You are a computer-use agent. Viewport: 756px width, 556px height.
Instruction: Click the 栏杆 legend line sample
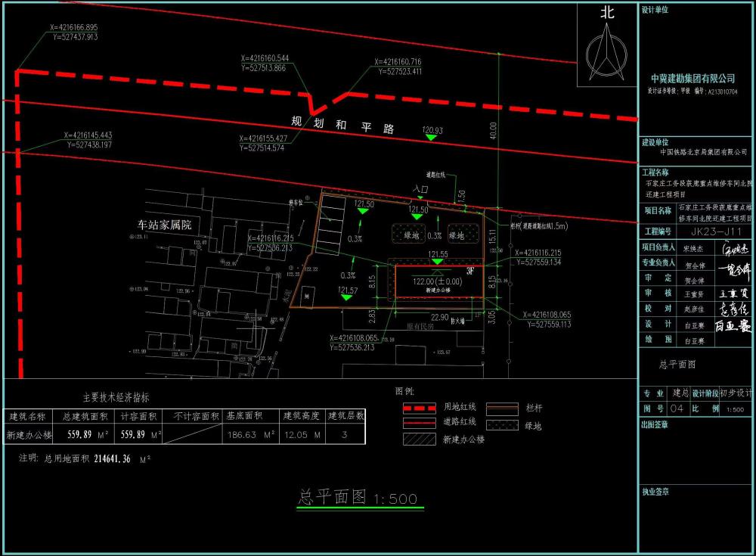503,407
